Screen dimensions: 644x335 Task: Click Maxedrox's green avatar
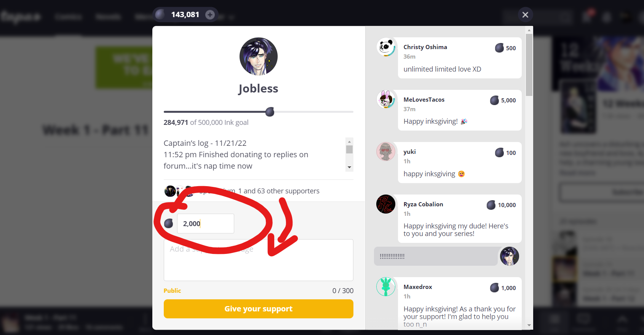click(x=386, y=287)
